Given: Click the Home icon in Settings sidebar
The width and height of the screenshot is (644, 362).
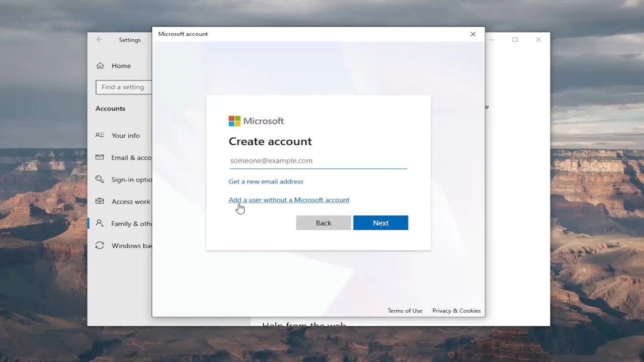Looking at the screenshot, I should click(100, 65).
